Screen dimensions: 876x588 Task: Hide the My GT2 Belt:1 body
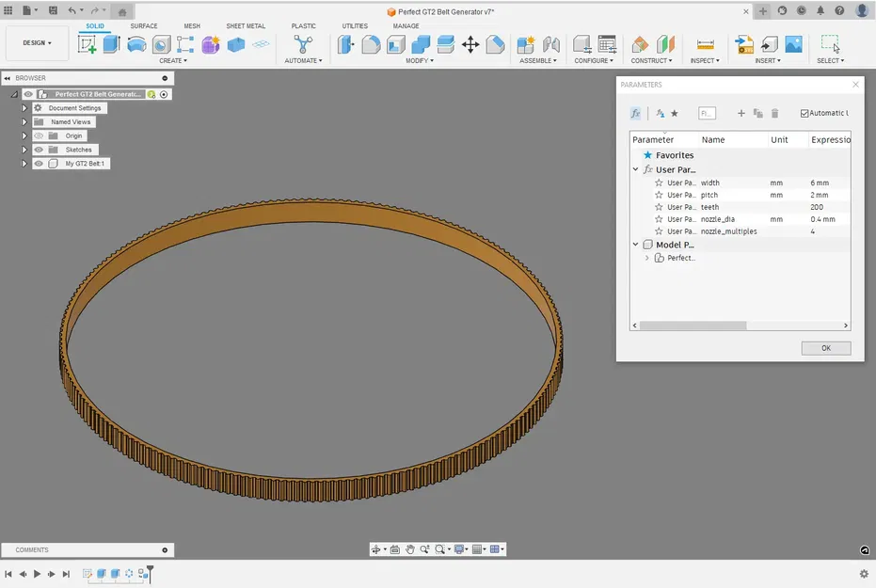pos(39,163)
